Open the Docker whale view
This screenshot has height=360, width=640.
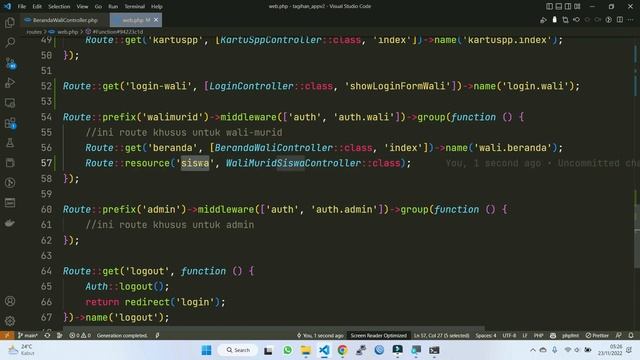(10, 222)
